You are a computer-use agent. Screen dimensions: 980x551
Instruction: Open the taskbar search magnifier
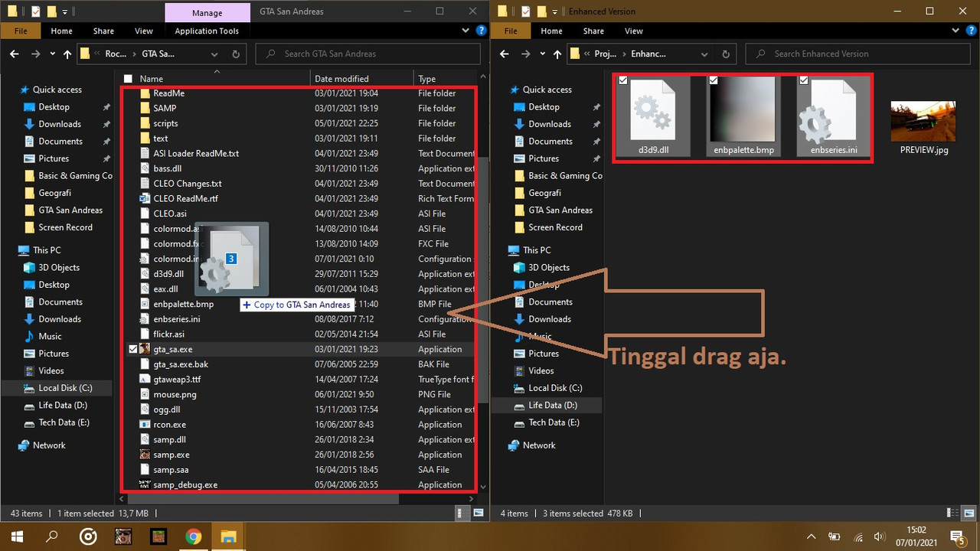tap(52, 536)
